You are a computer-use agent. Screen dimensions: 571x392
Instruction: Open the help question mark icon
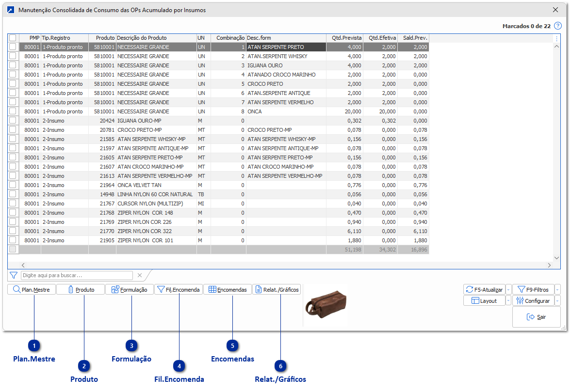[x=558, y=26]
